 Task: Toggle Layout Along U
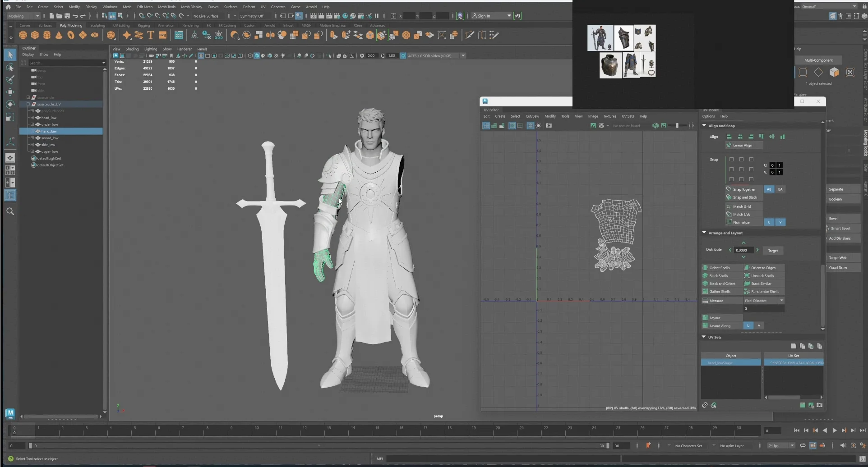[x=748, y=325]
